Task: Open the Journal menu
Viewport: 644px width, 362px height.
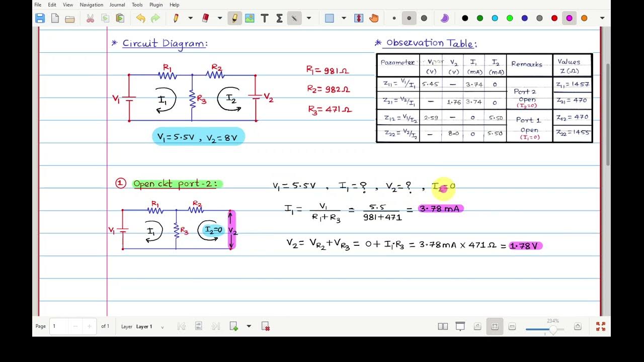Action: [x=117, y=5]
